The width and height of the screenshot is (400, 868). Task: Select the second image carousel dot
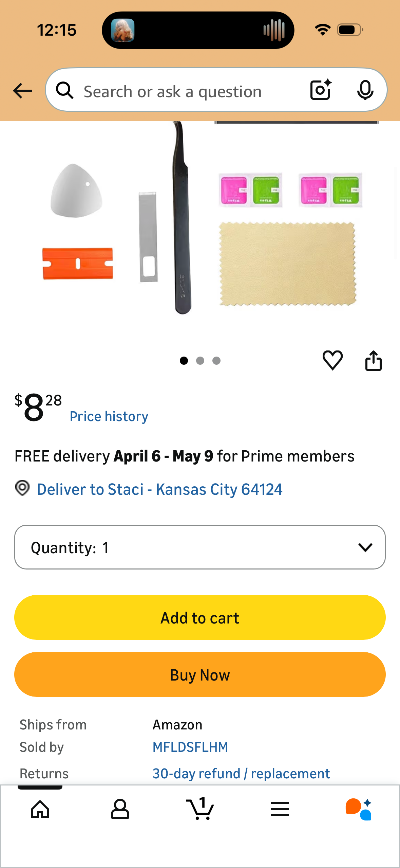[200, 361]
